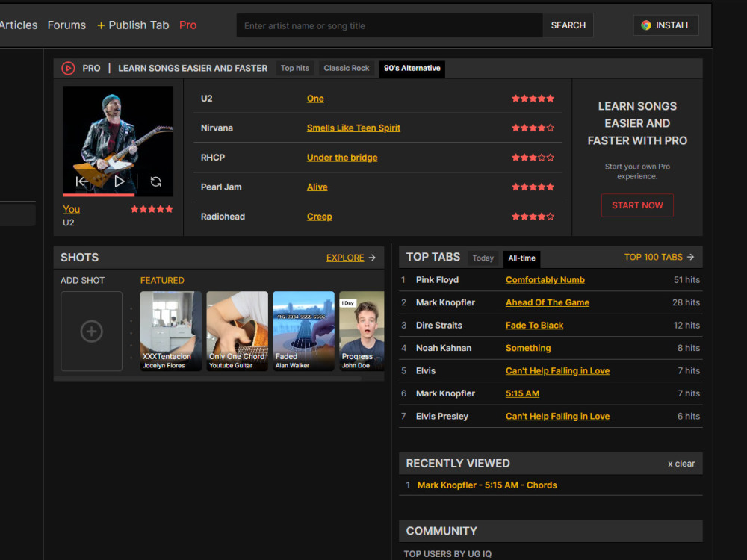This screenshot has width=747, height=560.
Task: Click the plus icon before Publish Tab
Action: coord(101,25)
